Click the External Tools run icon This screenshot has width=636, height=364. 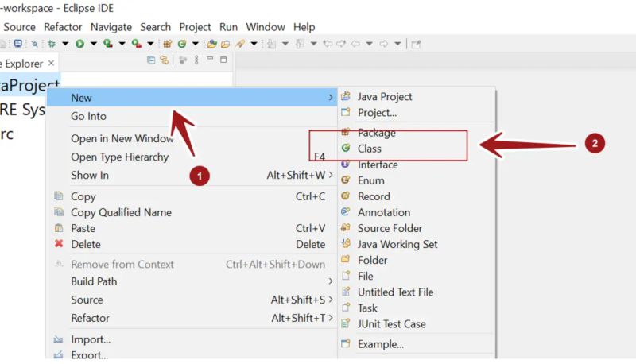137,44
